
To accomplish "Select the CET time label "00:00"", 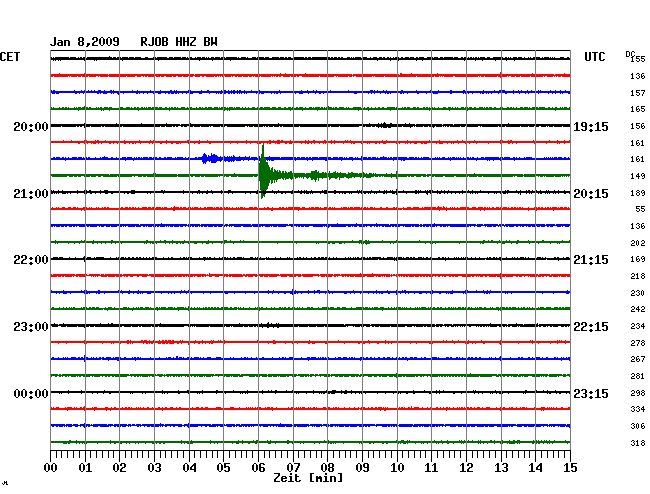I will point(31,393).
